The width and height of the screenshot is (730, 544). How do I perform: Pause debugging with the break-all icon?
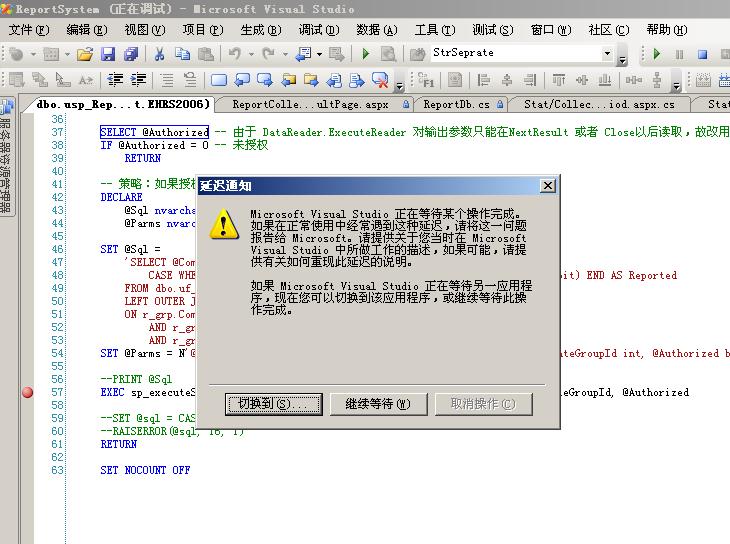tap(679, 54)
